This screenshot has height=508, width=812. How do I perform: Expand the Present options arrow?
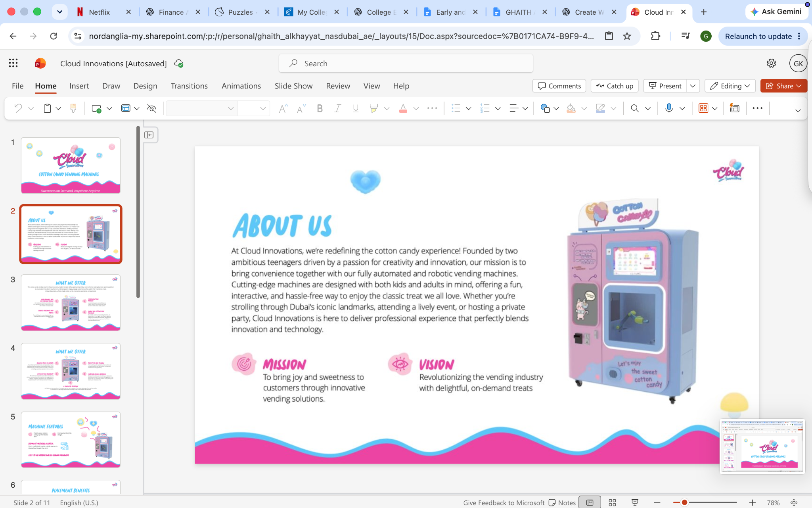(693, 86)
